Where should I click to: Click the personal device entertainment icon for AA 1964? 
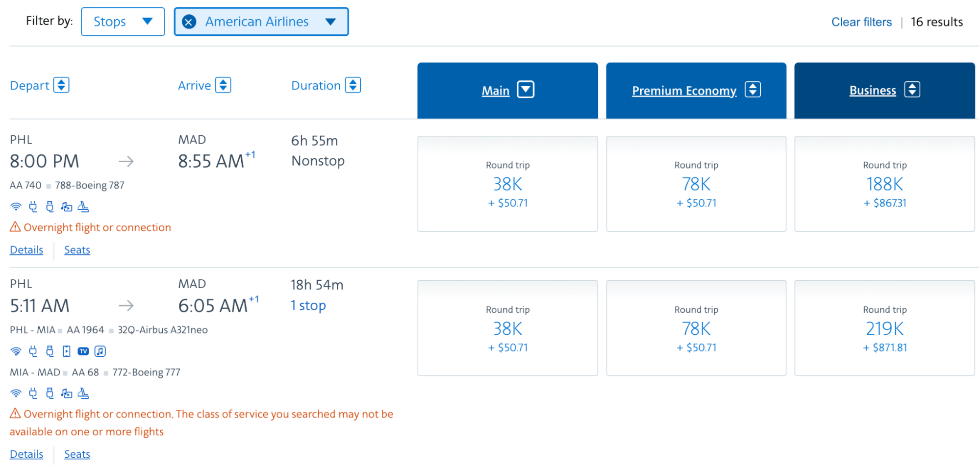[x=67, y=351]
